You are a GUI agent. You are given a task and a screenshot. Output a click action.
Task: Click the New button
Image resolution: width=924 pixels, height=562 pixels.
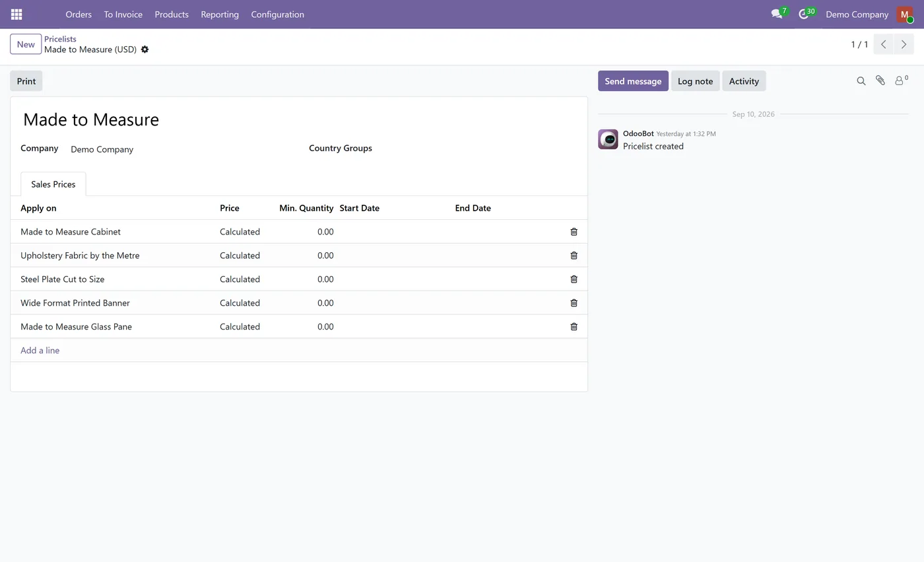tap(26, 44)
